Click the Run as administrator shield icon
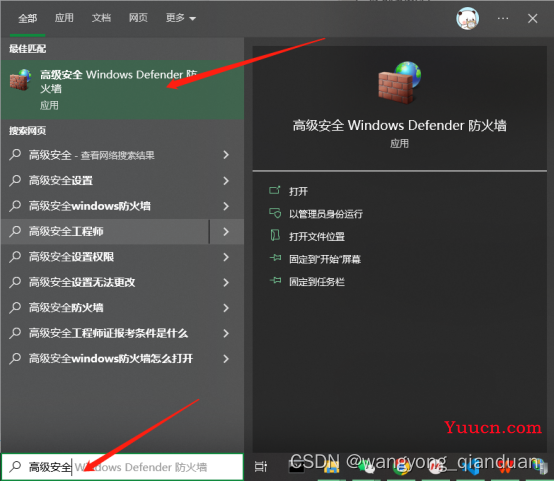 [x=275, y=213]
